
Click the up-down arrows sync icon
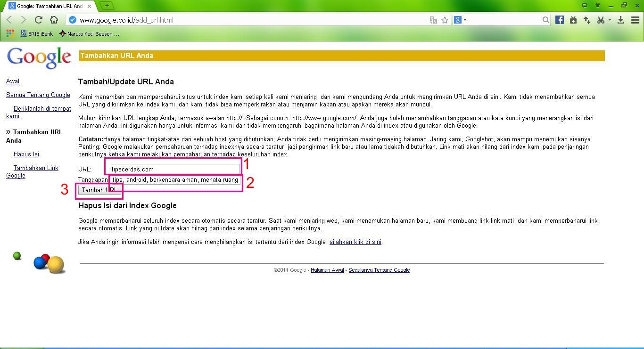[587, 20]
